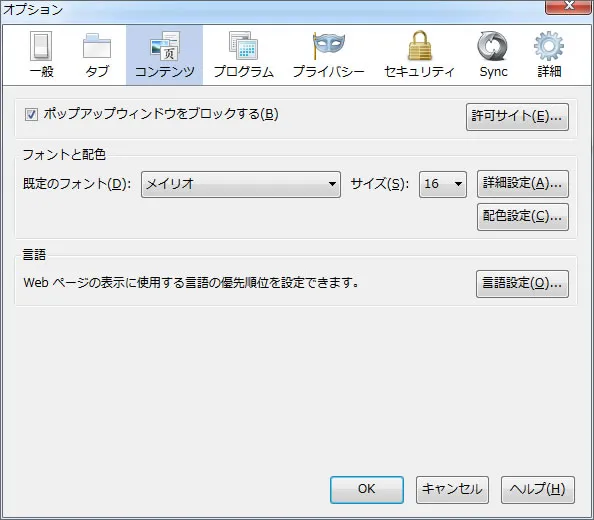Open the セキュリティ (Security) padlock pane
Screen dimensions: 594x520
(x=419, y=55)
